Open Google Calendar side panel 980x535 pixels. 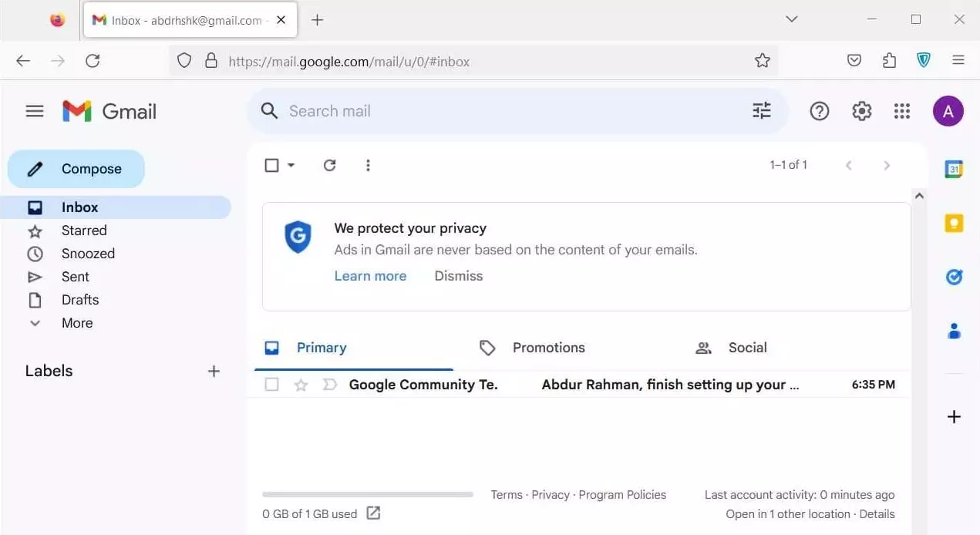[x=954, y=169]
